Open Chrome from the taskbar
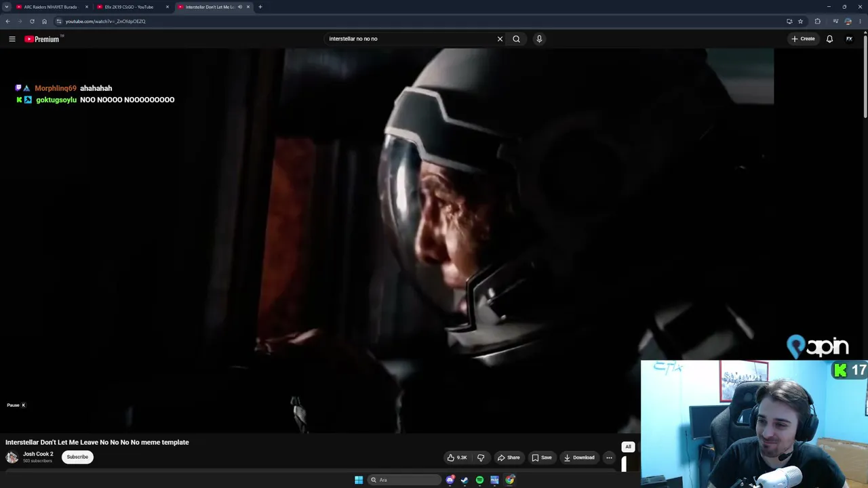 (509, 480)
